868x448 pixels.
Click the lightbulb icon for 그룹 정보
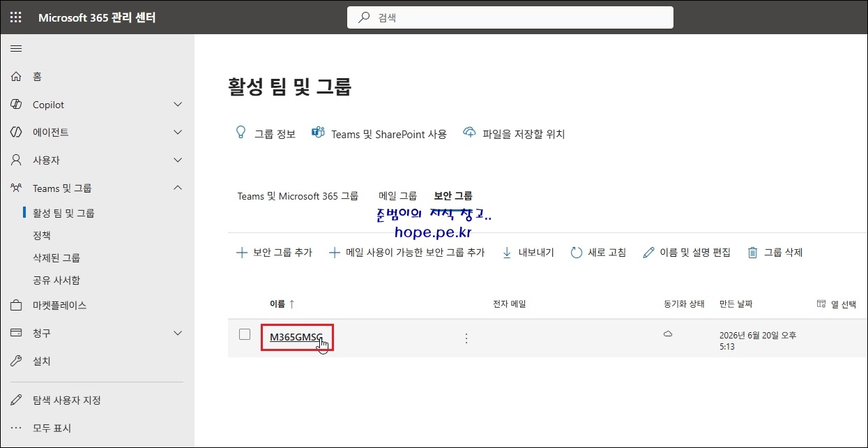pos(241,132)
